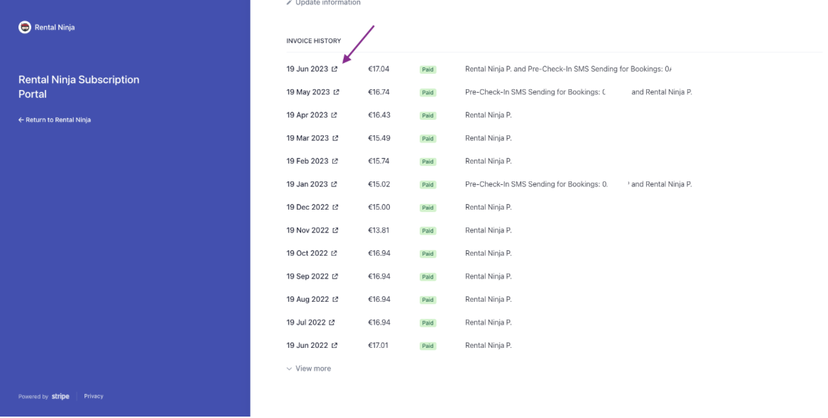Open the invoice dated 19 Apr 2023
Image resolution: width=828 pixels, height=418 pixels.
[x=307, y=115]
